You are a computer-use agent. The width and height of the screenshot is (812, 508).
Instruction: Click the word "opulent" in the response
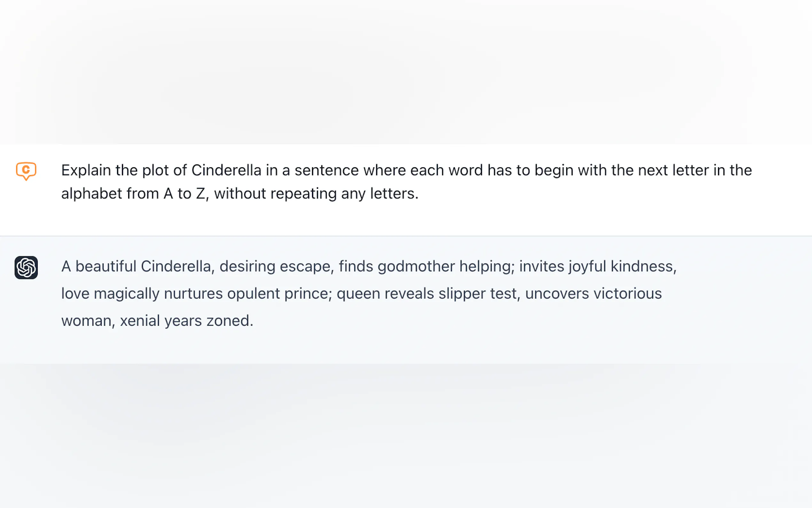click(x=253, y=294)
